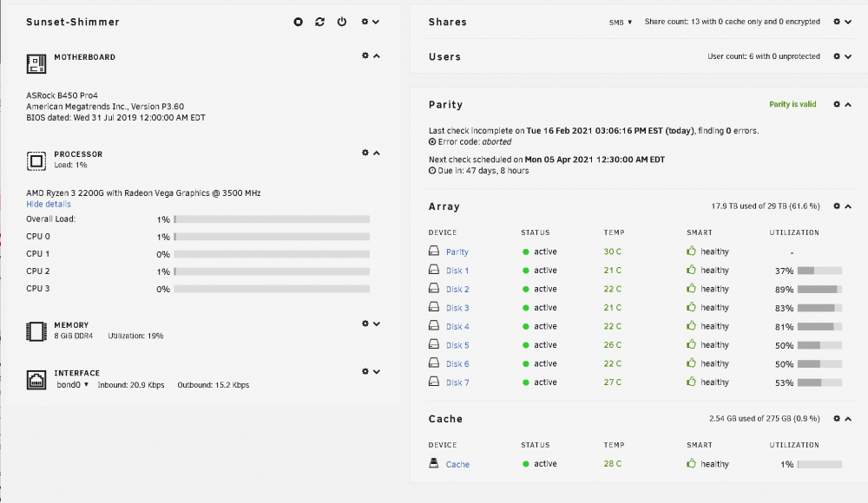Open the Motherboard section gear
The image size is (868, 503).
[x=365, y=56]
